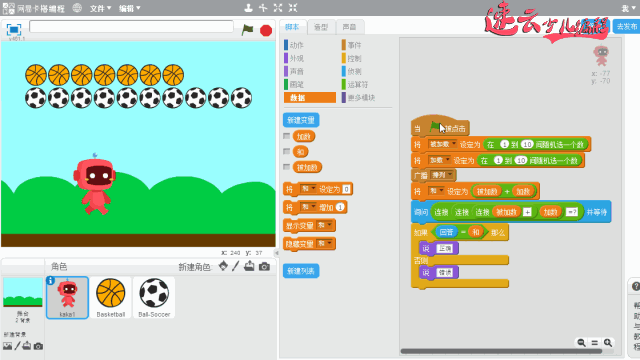Select the duplicate stamp tool in top bar
Image resolution: width=640 pixels, height=360 pixels.
(248, 8)
